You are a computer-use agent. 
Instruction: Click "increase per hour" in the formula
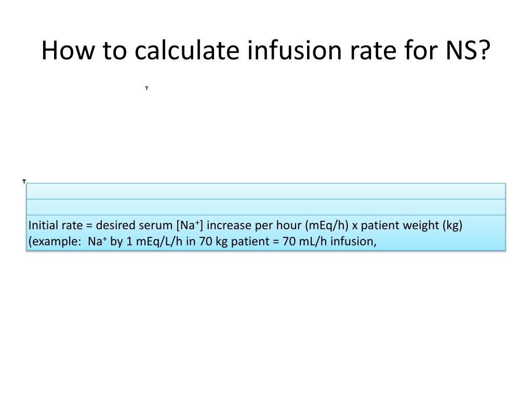[254, 225]
